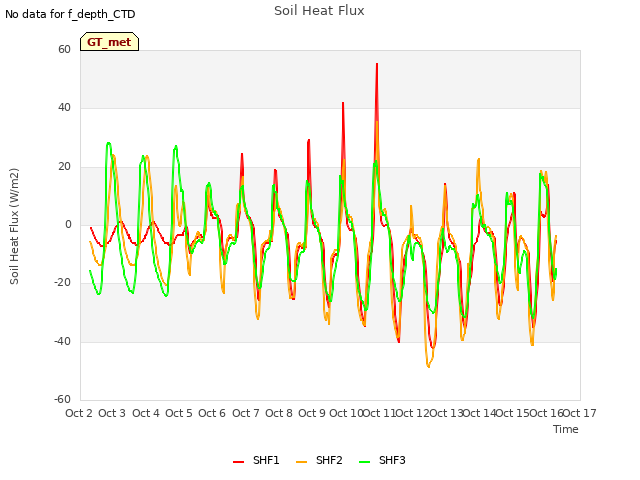640x480 pixels.
Task: Click the Oct 8 x-axis label
Action: pyautogui.click(x=279, y=413)
